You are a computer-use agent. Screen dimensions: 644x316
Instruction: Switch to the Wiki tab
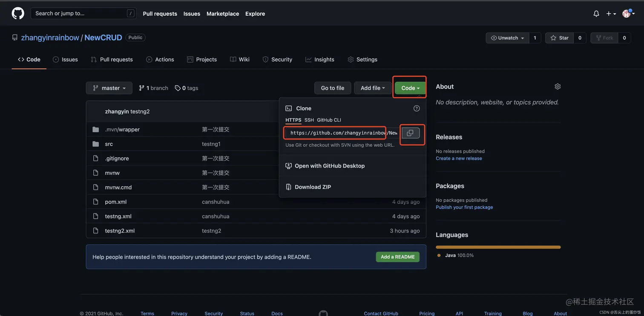pyautogui.click(x=240, y=59)
